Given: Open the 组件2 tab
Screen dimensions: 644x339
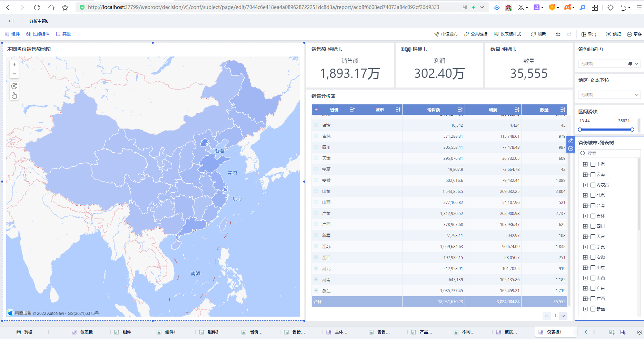Looking at the screenshot, I should coord(209,332).
